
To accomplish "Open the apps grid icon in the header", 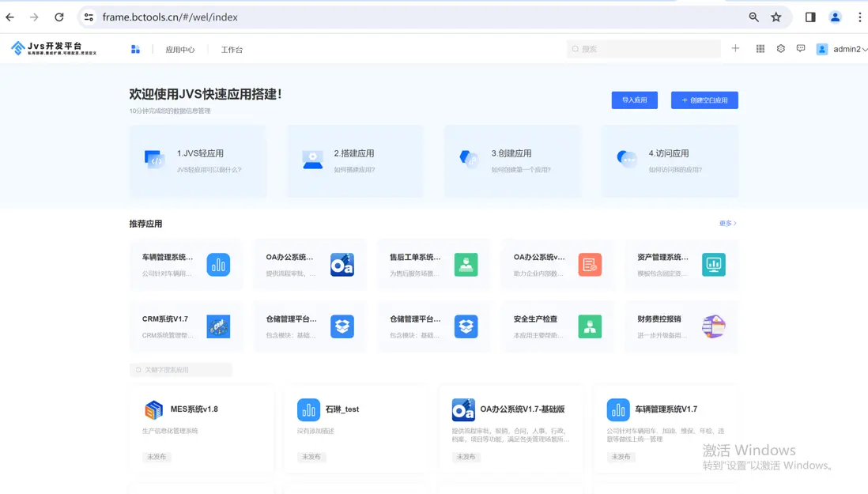I will [760, 48].
